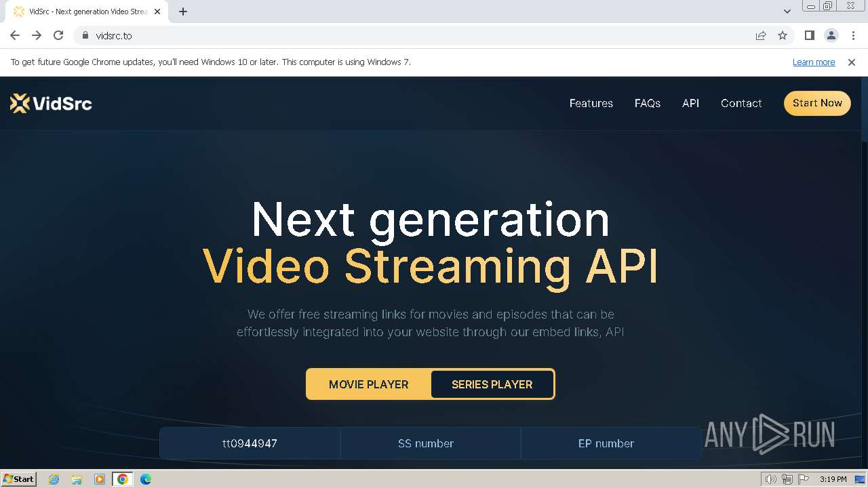Switch to SERIES PLAYER tab
This screenshot has width=868, height=488.
492,384
